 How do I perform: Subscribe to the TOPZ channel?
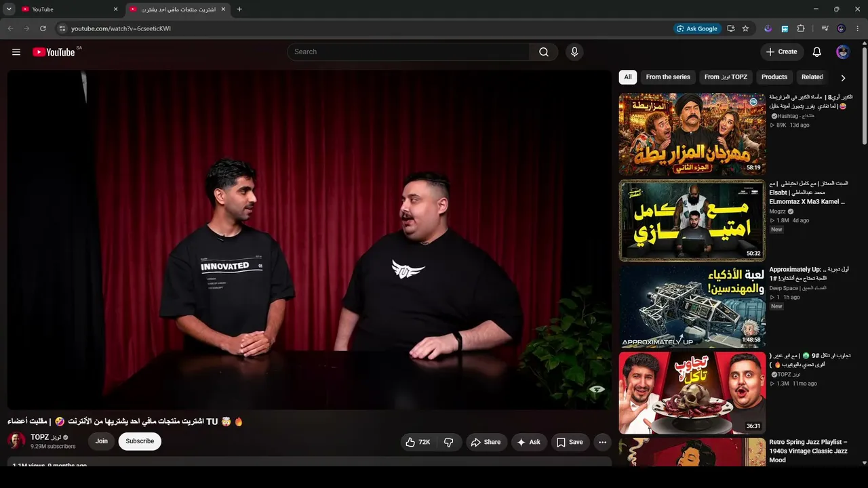[x=140, y=441]
